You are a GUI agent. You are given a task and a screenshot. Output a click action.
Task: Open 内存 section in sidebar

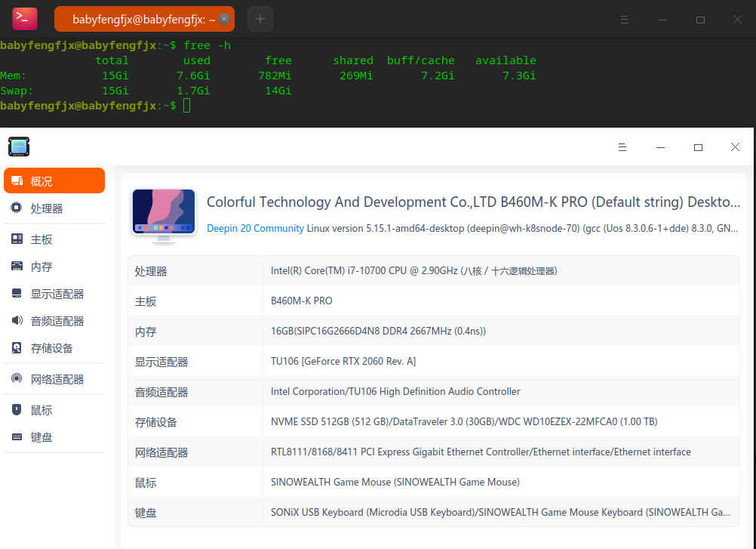tap(54, 267)
